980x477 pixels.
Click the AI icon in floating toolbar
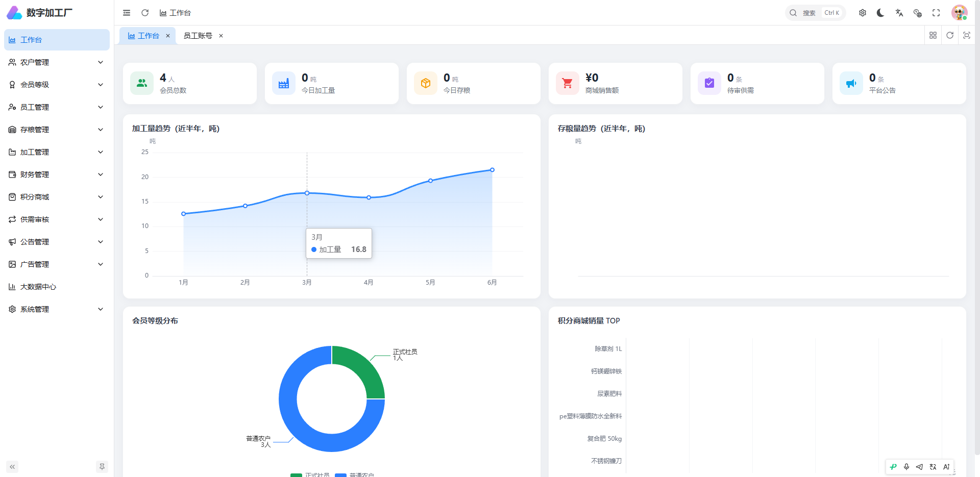946,467
